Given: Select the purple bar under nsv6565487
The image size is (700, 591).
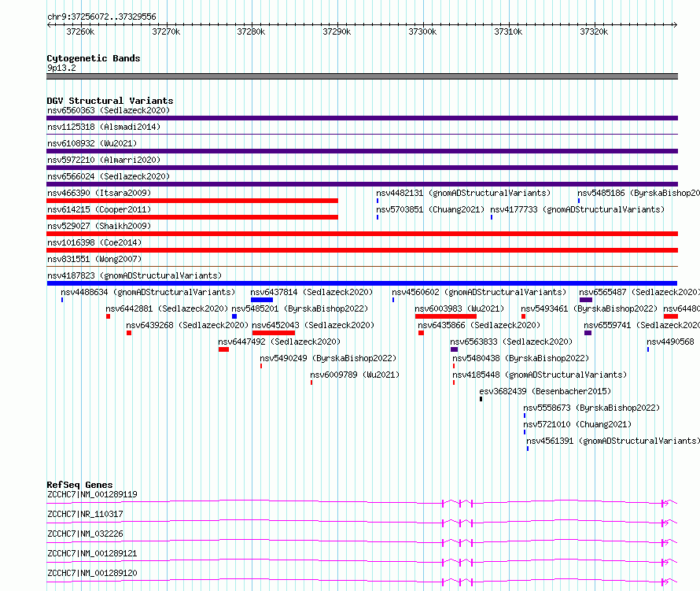Looking at the screenshot, I should (586, 300).
